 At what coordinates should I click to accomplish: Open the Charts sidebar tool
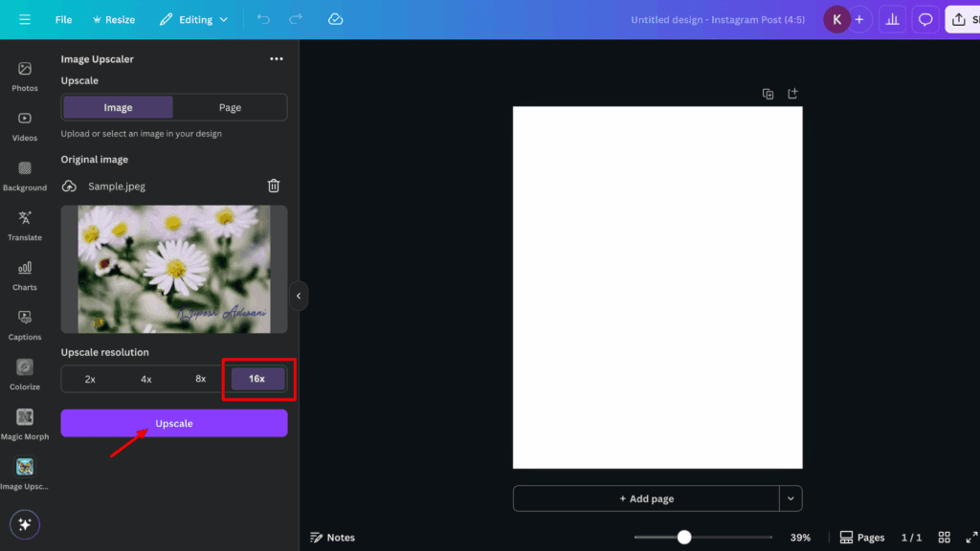click(25, 275)
